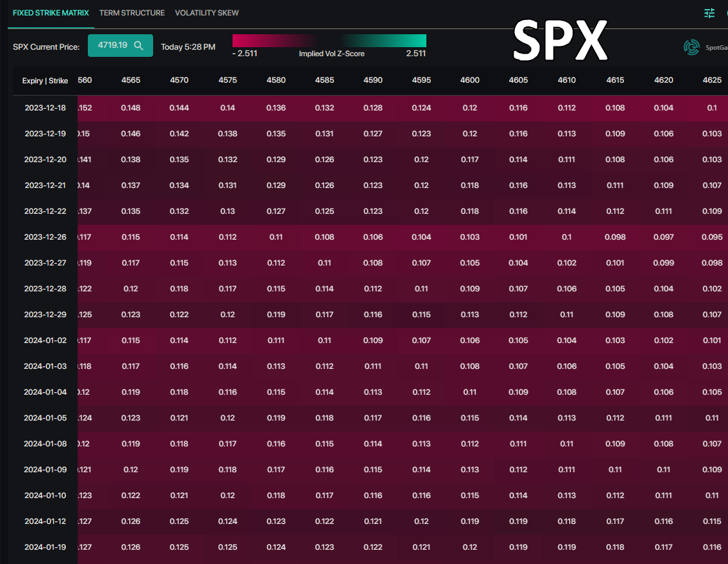This screenshot has height=564, width=728.
Task: Open the Fixed Strike Matrix tab
Action: (x=50, y=13)
